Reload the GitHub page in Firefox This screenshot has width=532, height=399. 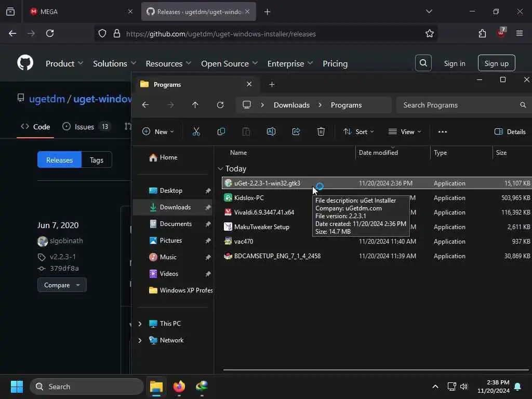pyautogui.click(x=50, y=33)
